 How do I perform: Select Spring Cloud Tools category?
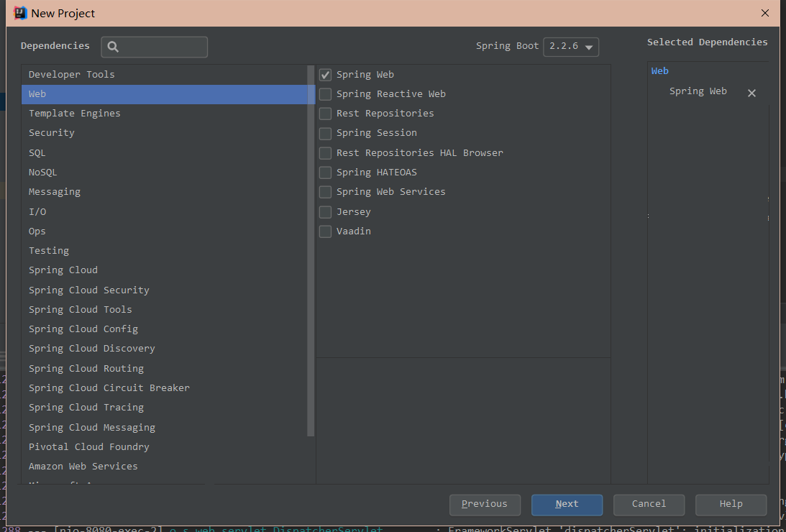(x=165, y=310)
